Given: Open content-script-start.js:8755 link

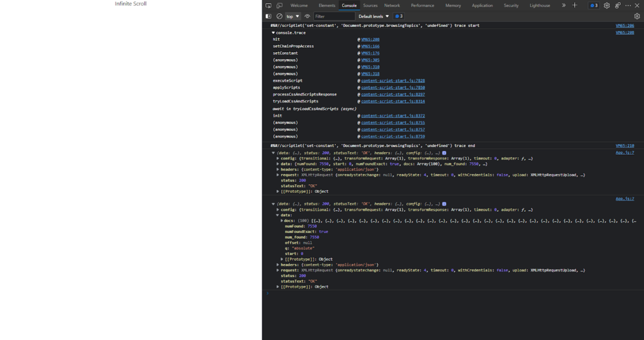Looking at the screenshot, I should [393, 123].
